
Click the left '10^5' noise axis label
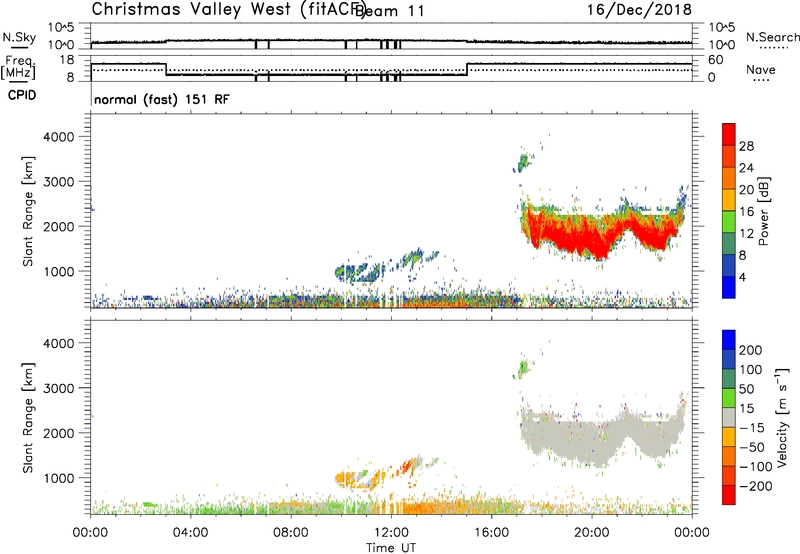[61, 28]
